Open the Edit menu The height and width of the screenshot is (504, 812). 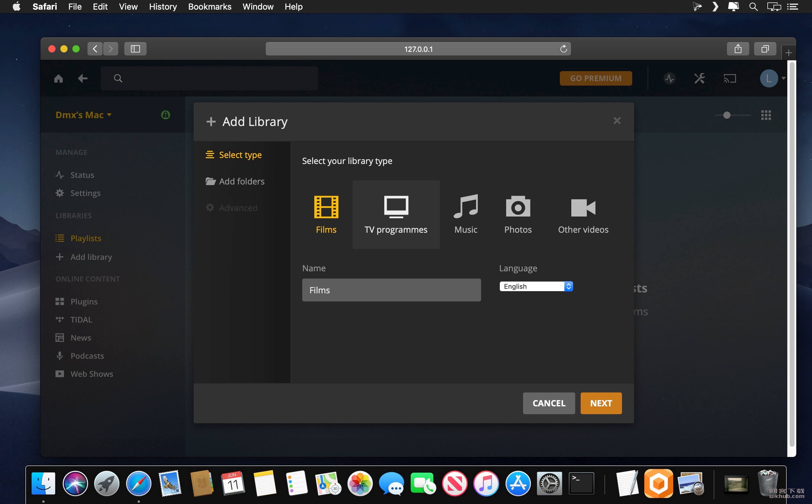click(x=100, y=7)
